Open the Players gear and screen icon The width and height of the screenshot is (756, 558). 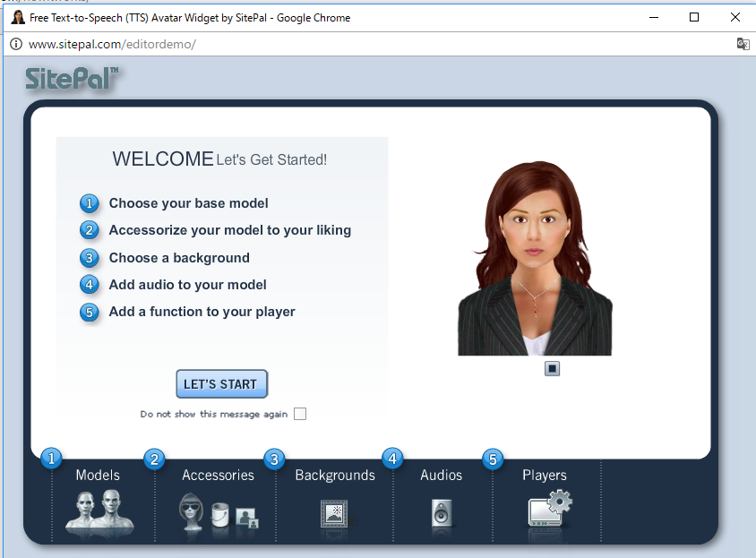(549, 509)
